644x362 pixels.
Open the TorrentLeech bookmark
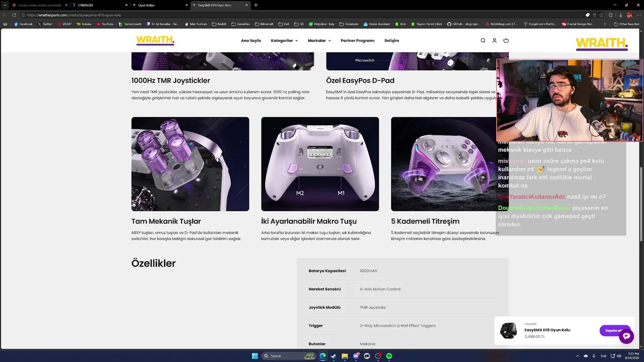(x=130, y=24)
